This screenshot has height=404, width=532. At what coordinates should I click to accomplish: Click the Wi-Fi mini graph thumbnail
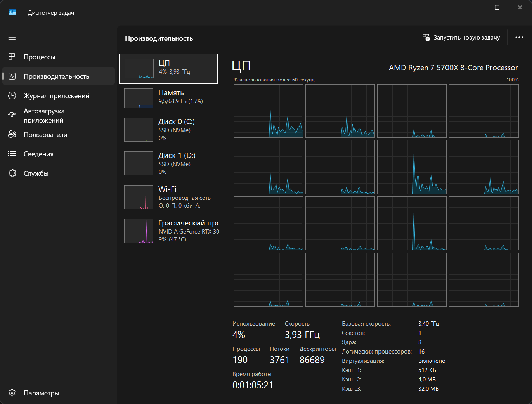pyautogui.click(x=139, y=197)
